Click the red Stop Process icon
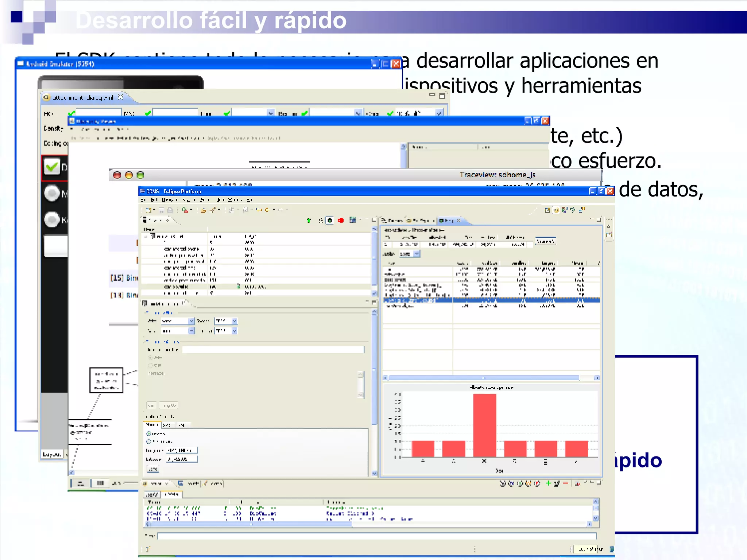747x560 pixels. tap(341, 220)
